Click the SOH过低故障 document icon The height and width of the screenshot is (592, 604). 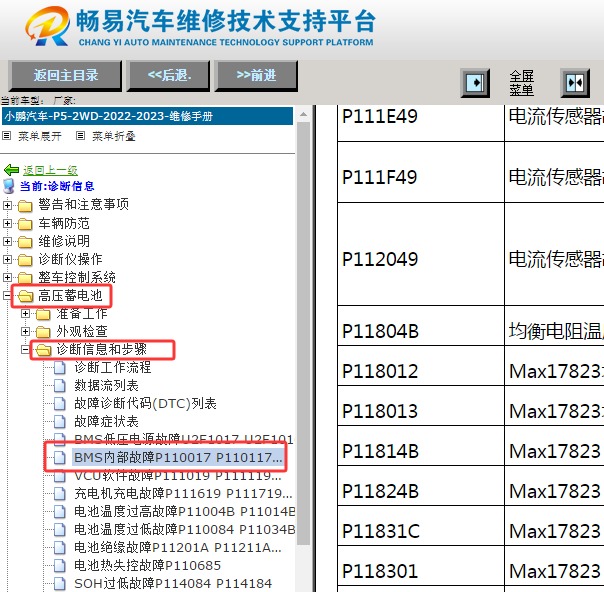point(60,584)
